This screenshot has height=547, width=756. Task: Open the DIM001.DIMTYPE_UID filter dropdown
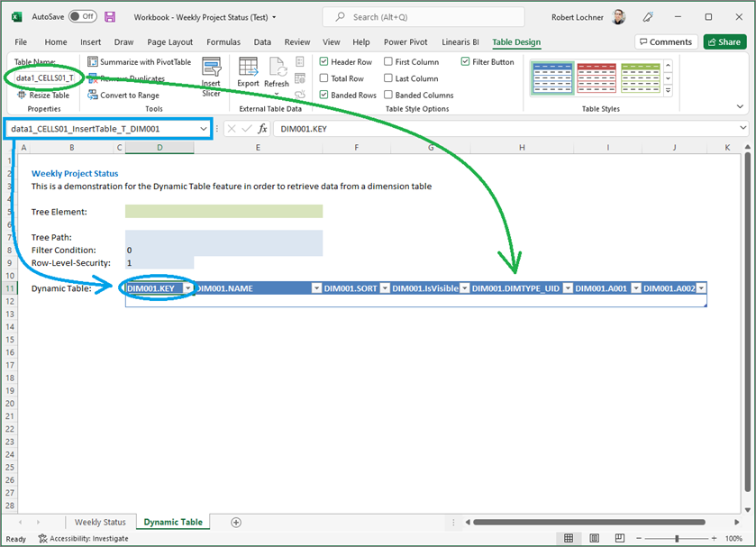568,288
